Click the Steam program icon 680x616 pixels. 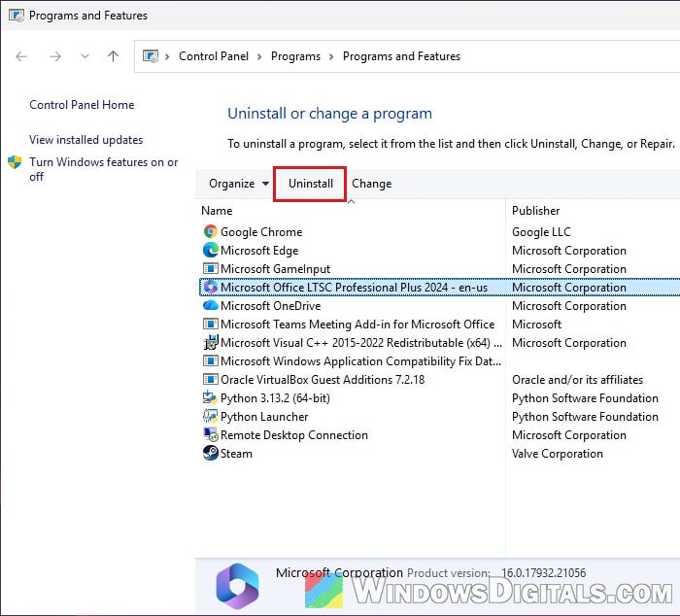pyautogui.click(x=211, y=454)
